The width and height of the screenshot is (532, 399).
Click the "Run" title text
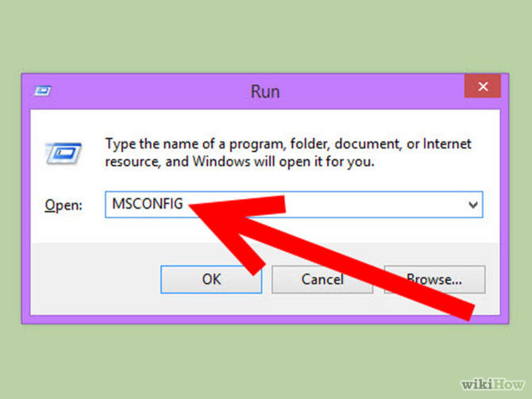coord(265,91)
